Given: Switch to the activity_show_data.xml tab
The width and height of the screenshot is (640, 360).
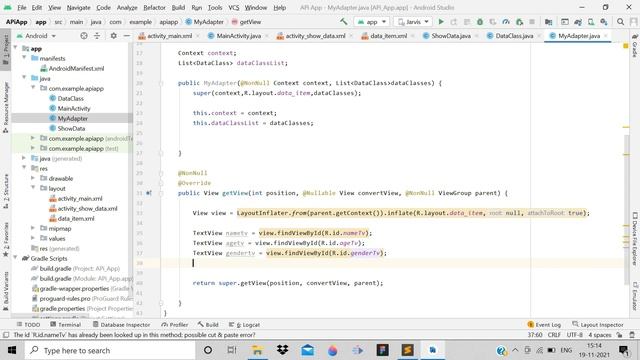Looking at the screenshot, I should coord(315,36).
